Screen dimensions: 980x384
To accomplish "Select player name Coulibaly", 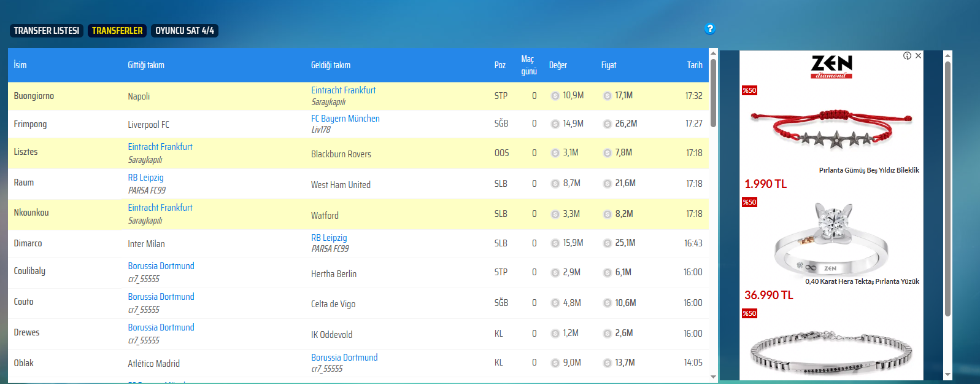I will tap(29, 271).
